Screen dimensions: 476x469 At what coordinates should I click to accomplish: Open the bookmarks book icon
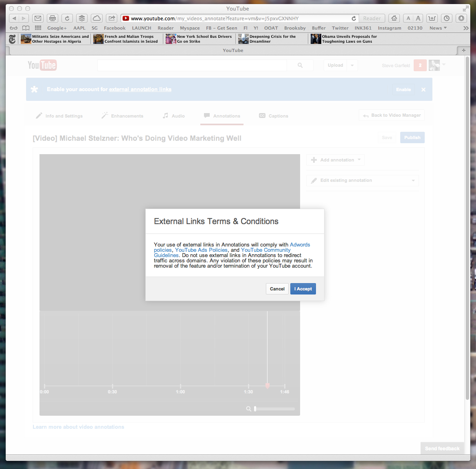tap(26, 28)
